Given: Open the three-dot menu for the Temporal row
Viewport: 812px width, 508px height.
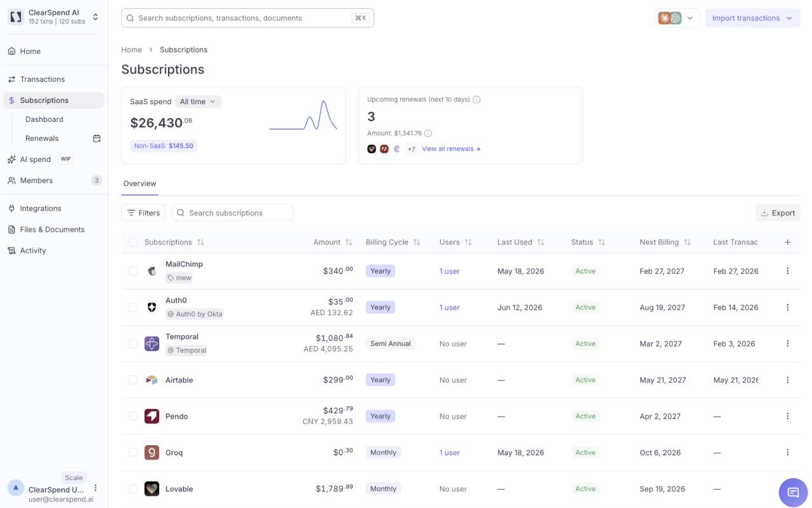Looking at the screenshot, I should 788,344.
